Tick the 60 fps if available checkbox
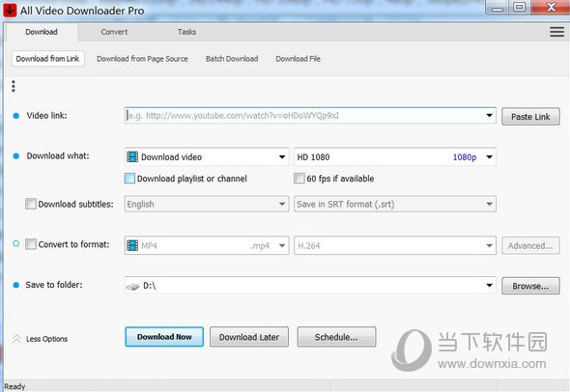 click(299, 179)
